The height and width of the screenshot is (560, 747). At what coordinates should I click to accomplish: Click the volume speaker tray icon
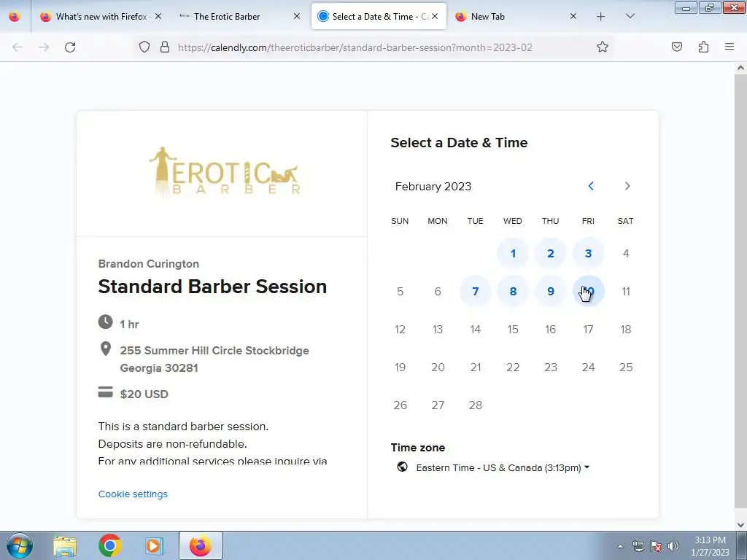pos(673,546)
